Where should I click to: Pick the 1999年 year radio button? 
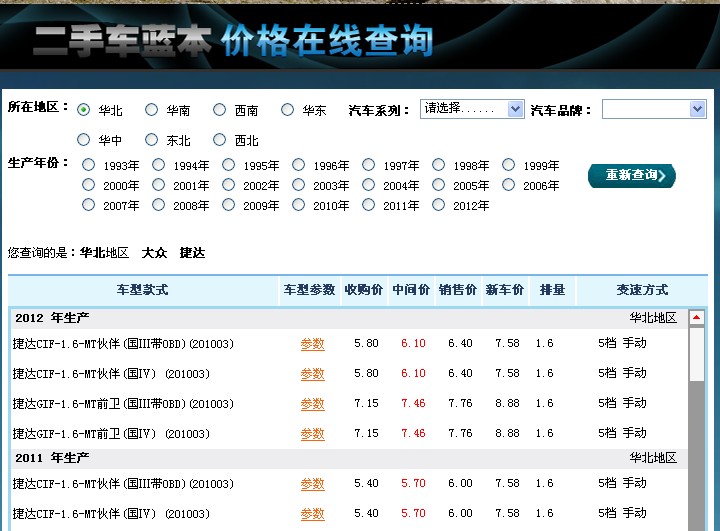pyautogui.click(x=508, y=165)
